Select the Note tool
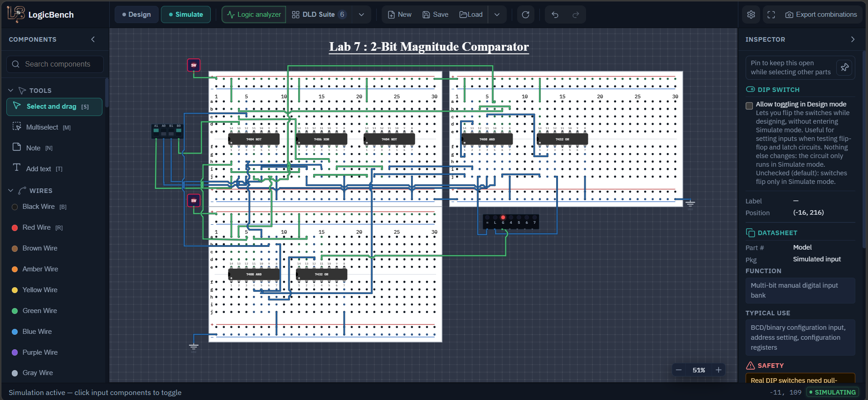This screenshot has width=868, height=400. tap(54, 148)
